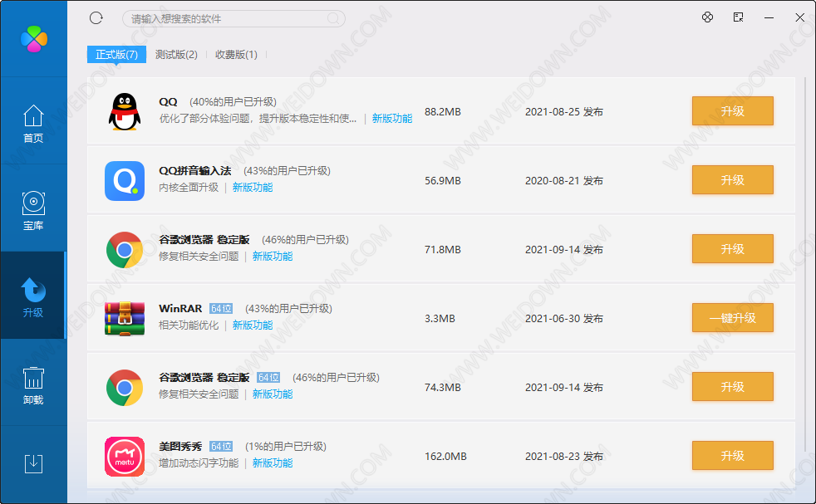
Task: Click the QQ title text
Action: pos(168,101)
